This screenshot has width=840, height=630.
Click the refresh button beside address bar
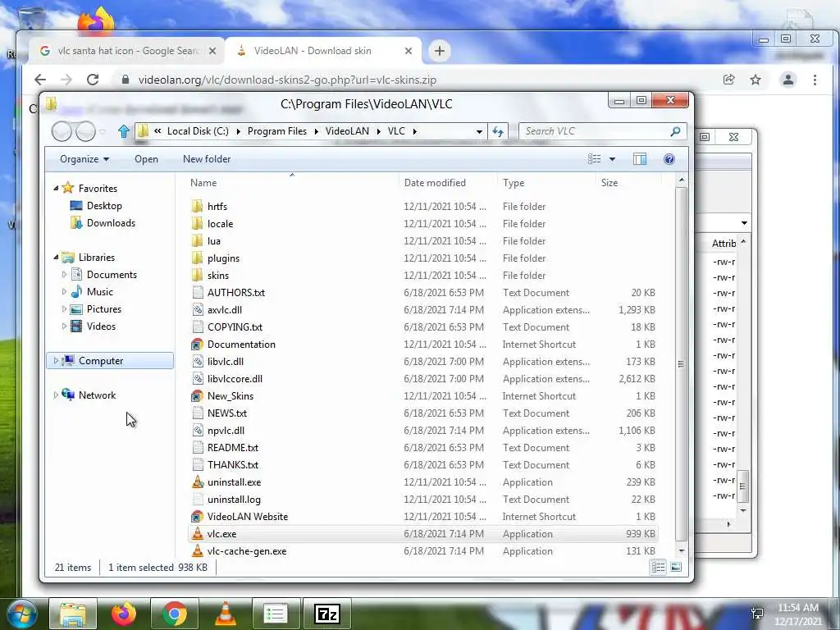pyautogui.click(x=498, y=131)
